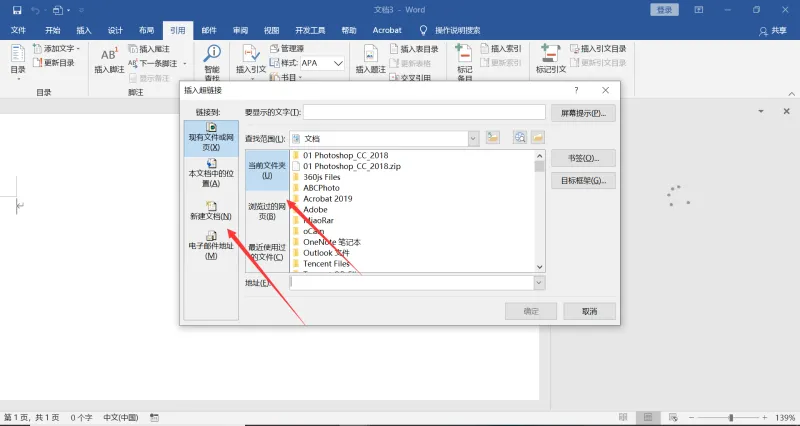
Task: Select the 01 Photoshop_CC_2018.zip file
Action: pos(346,166)
